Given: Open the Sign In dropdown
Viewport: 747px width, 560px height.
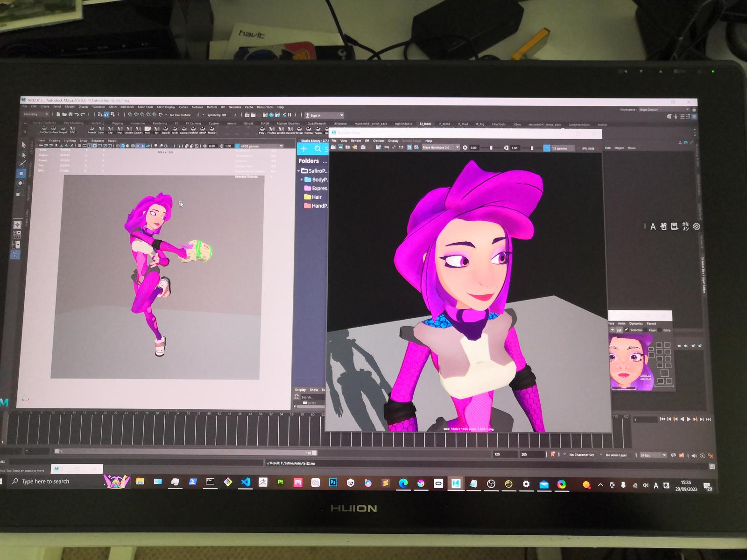Looking at the screenshot, I should pos(324,115).
